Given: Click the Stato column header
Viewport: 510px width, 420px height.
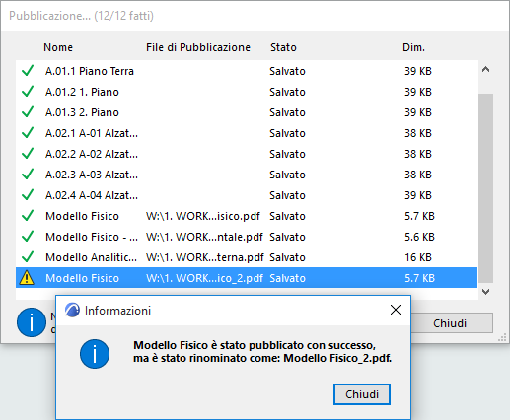Looking at the screenshot, I should [283, 47].
